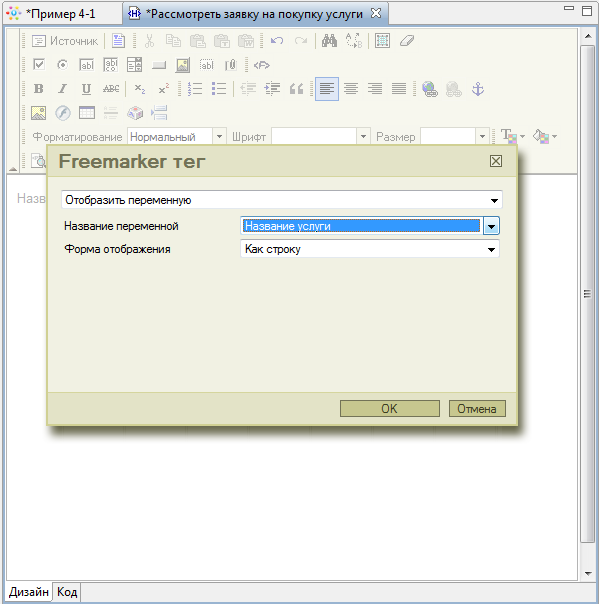Screen dimensions: 599x604
Task: Insert a numbered list
Action: point(195,89)
